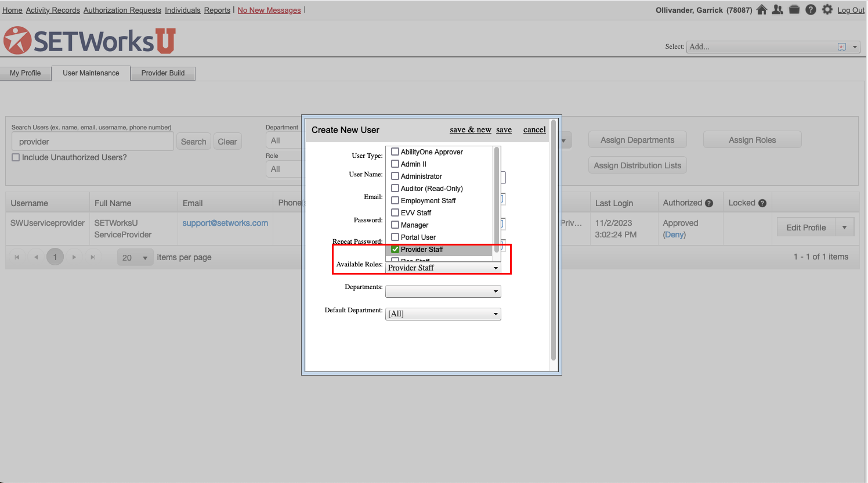
Task: Sort by Last Login column header
Action: pos(614,203)
